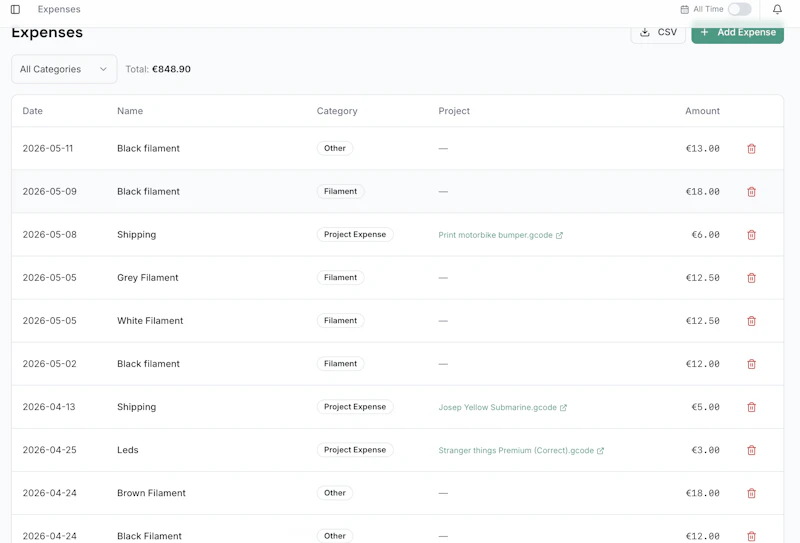This screenshot has width=800, height=543.
Task: Click the Amount column header
Action: [702, 111]
